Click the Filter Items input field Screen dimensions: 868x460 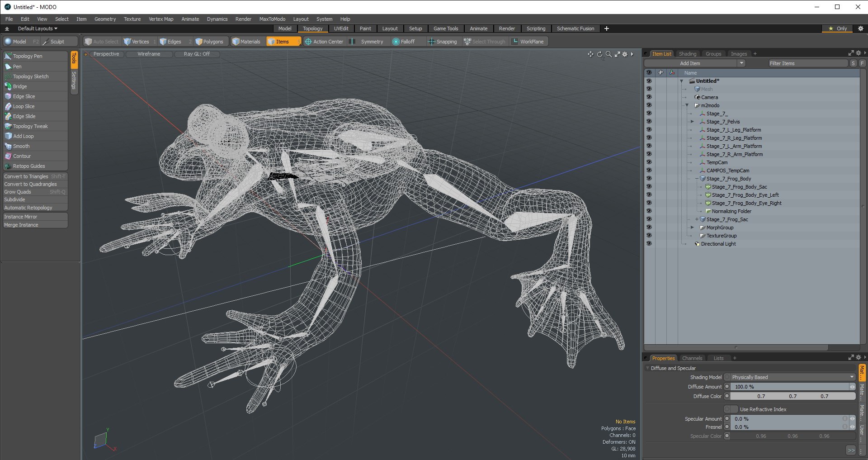click(807, 63)
